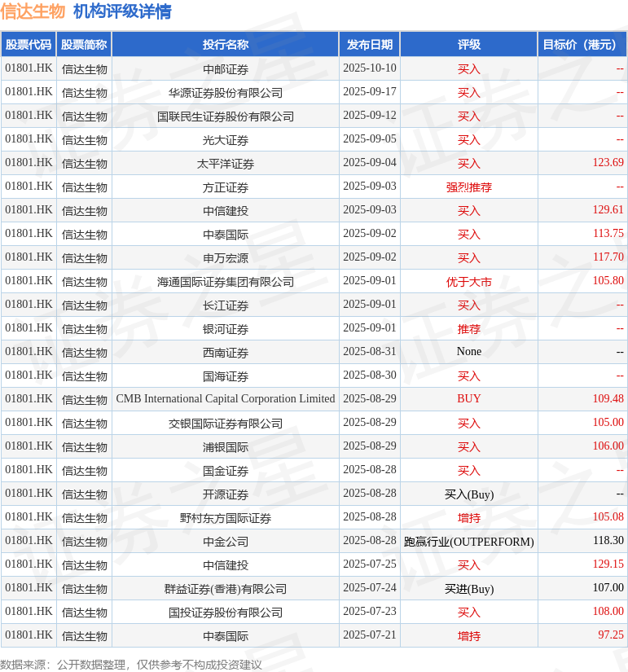Click 中信建投 in the 2025-07-25 row

(226, 565)
